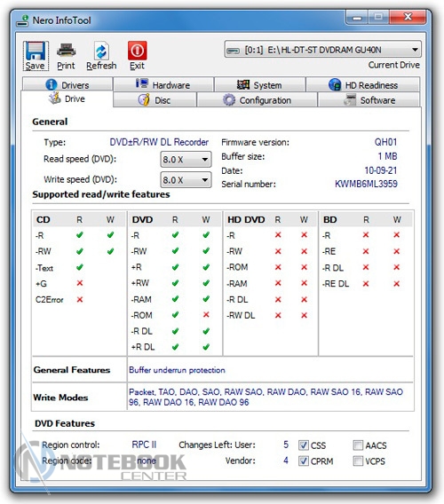
Task: Click the firmware date 10-09-21
Action: (381, 170)
